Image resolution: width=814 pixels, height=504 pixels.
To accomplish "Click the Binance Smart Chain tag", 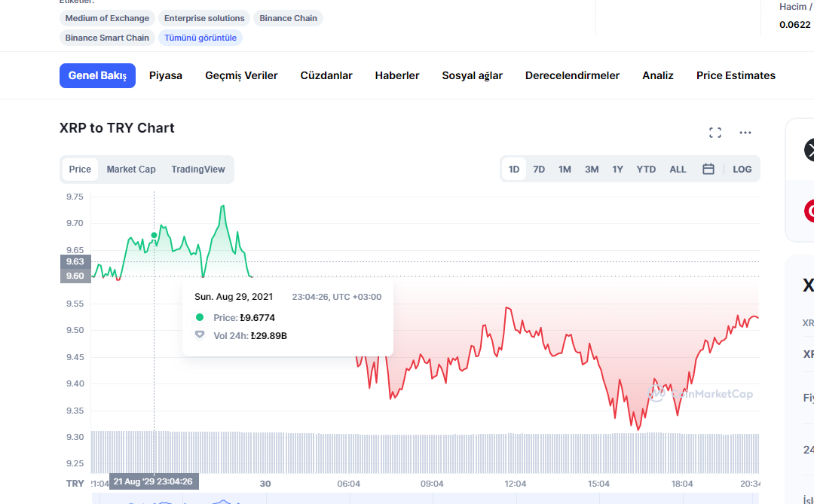I will click(x=107, y=38).
